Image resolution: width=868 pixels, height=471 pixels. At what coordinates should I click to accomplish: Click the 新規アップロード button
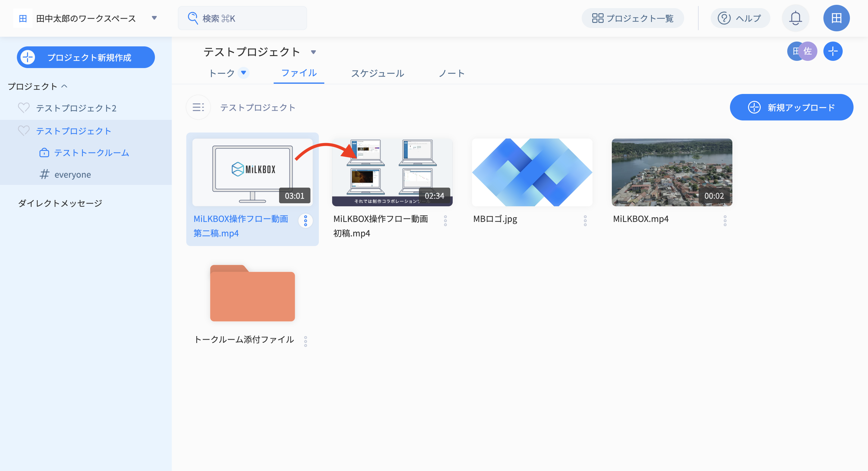[x=791, y=108]
